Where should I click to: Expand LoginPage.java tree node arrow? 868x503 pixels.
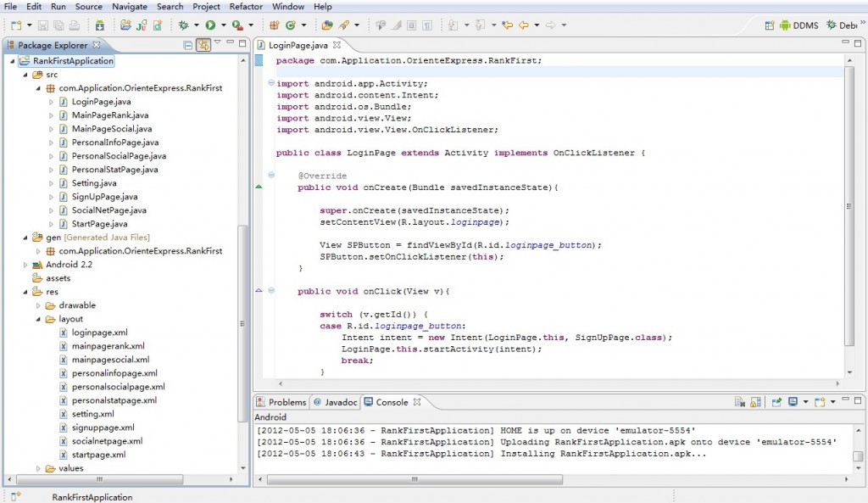51,102
